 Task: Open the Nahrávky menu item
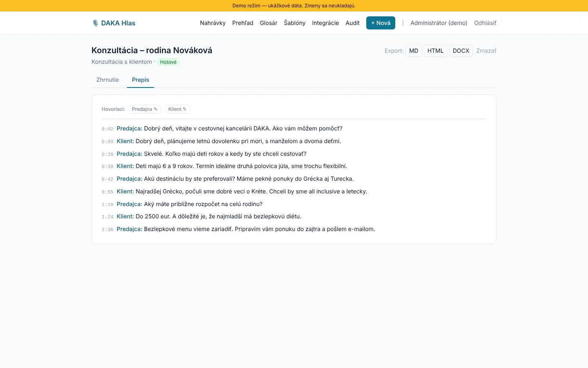[x=213, y=23]
